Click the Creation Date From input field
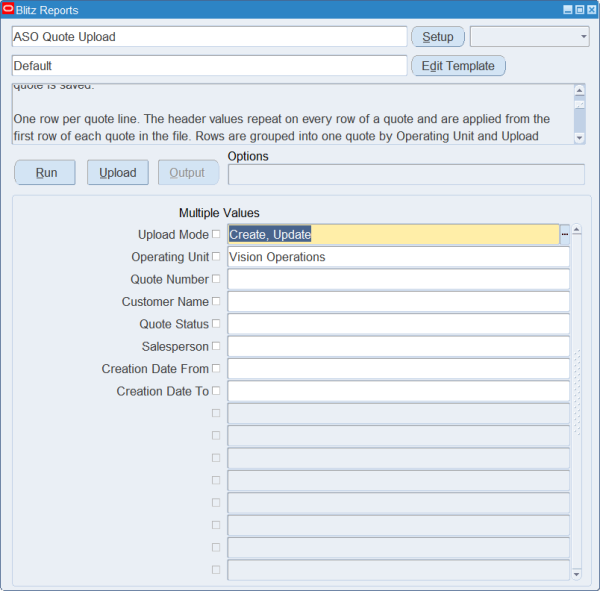Screen dimensions: 600x591 pos(398,369)
